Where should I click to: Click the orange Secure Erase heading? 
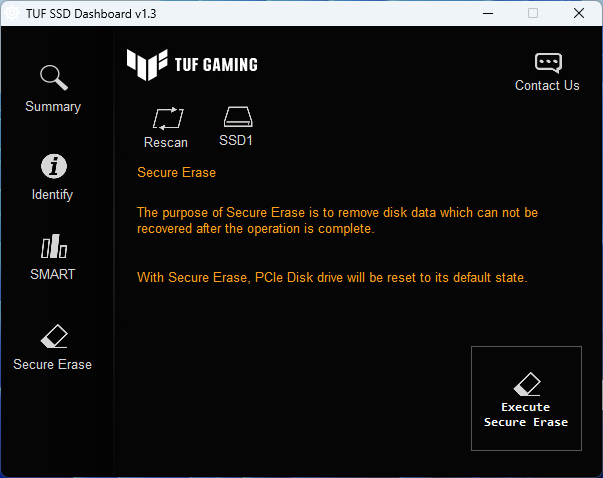point(177,172)
